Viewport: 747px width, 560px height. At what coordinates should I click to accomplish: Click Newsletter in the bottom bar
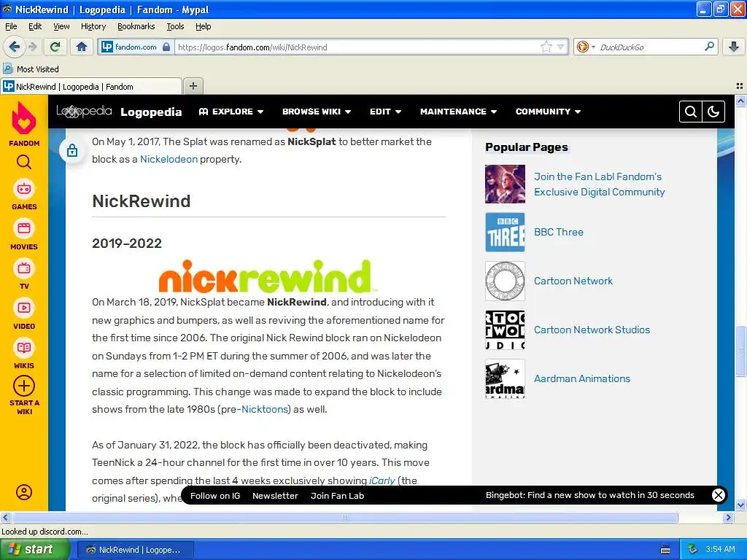tap(275, 496)
